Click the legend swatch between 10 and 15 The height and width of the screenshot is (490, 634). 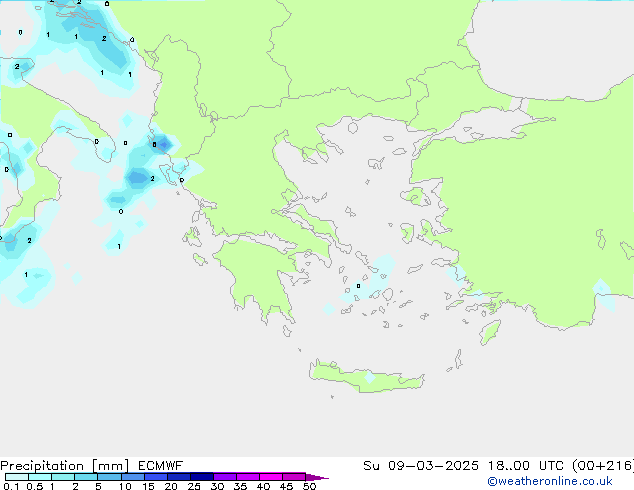pyautogui.click(x=132, y=477)
